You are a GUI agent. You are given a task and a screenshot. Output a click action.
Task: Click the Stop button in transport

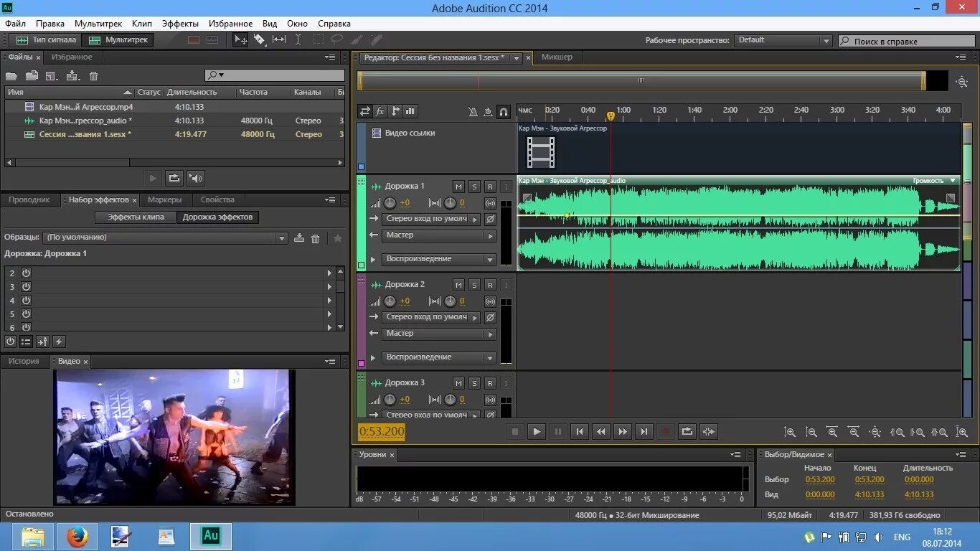pyautogui.click(x=514, y=431)
